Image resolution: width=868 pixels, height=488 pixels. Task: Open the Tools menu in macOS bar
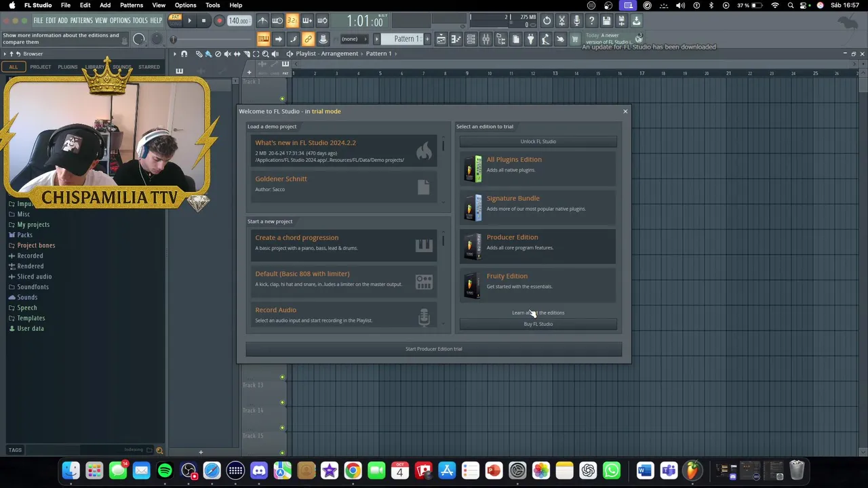coord(213,5)
